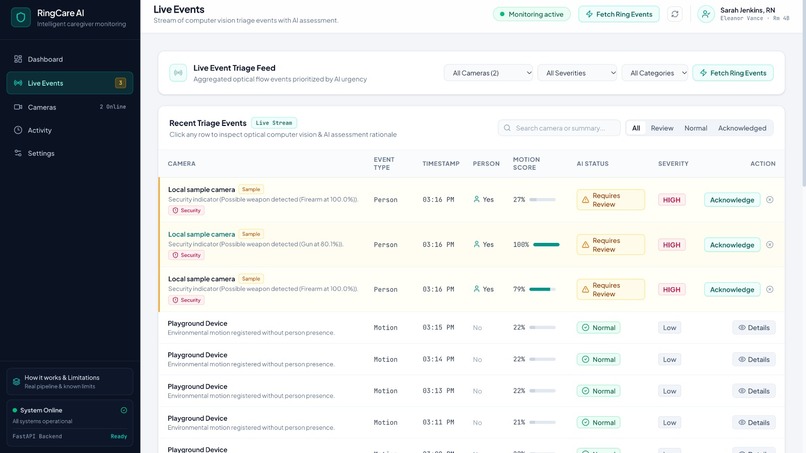806x453 pixels.
Task: Open Settings in the sidebar
Action: (x=70, y=153)
